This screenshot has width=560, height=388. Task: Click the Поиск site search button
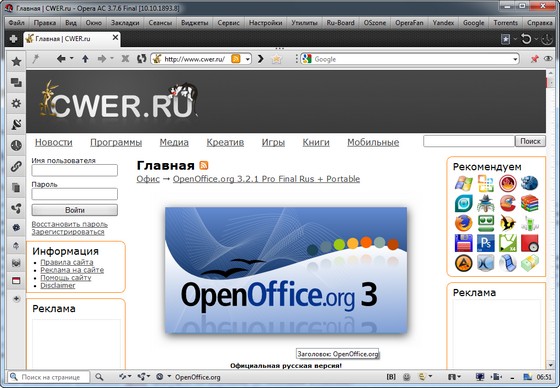pos(530,141)
